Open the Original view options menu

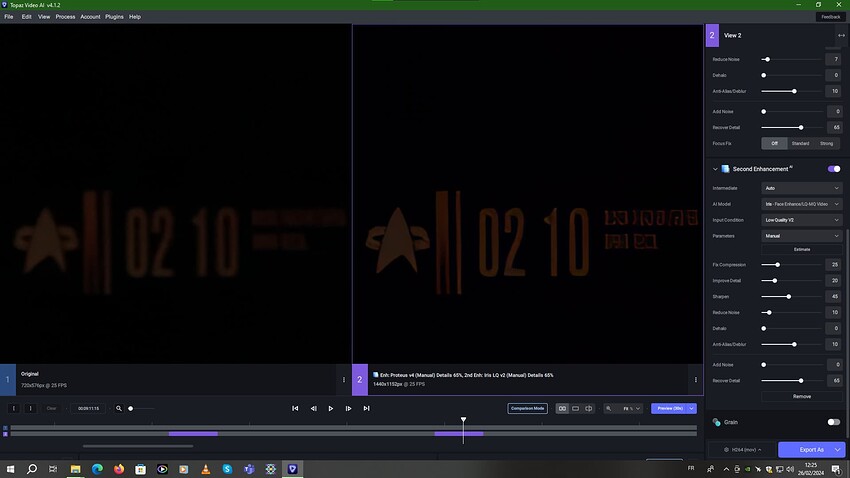(x=344, y=379)
